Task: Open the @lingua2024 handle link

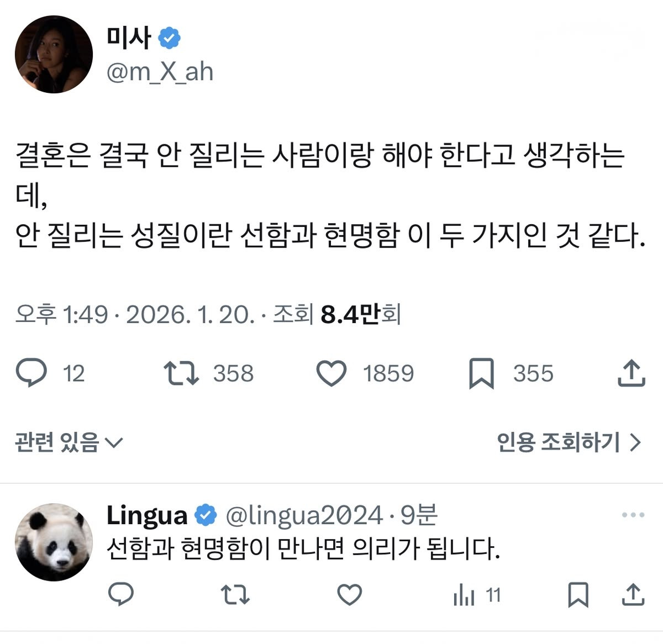Action: (304, 515)
